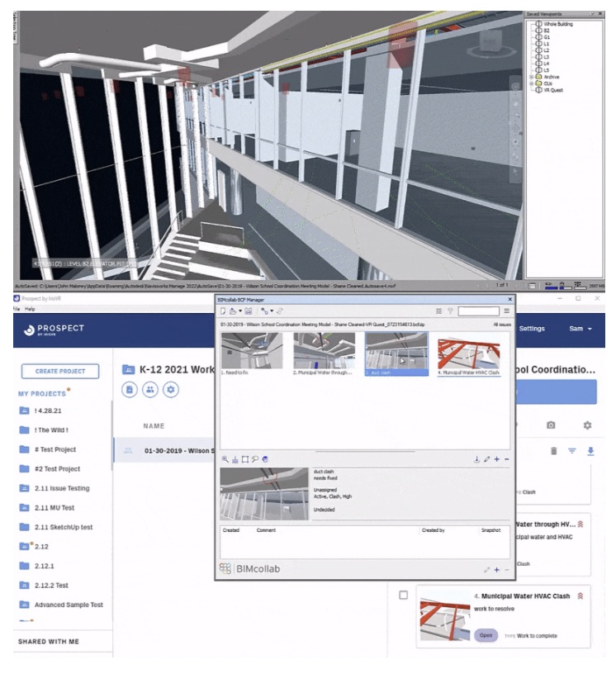
Task: Click the BCF Manager search input field
Action: pyautogui.click(x=479, y=311)
